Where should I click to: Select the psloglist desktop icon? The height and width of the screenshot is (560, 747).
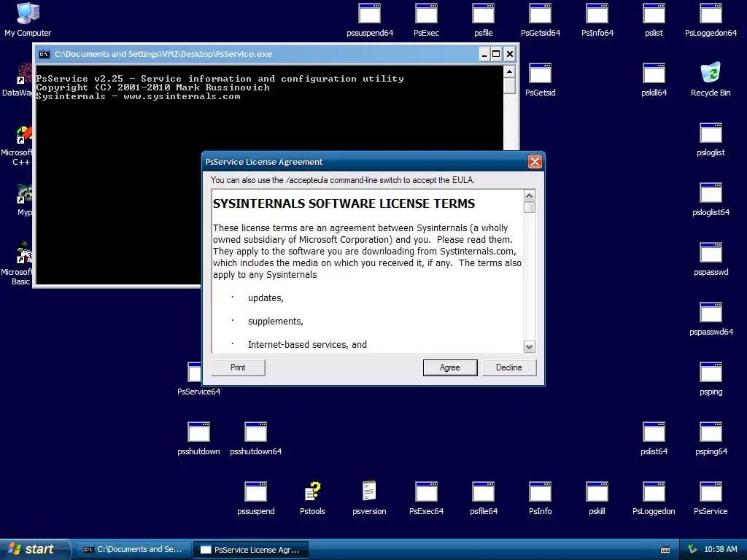(711, 140)
